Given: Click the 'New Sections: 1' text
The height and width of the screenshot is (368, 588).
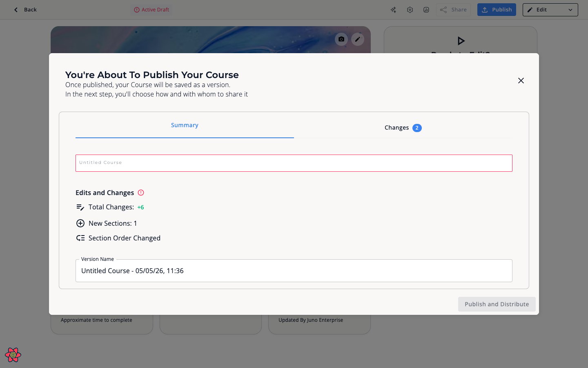Looking at the screenshot, I should [x=113, y=223].
